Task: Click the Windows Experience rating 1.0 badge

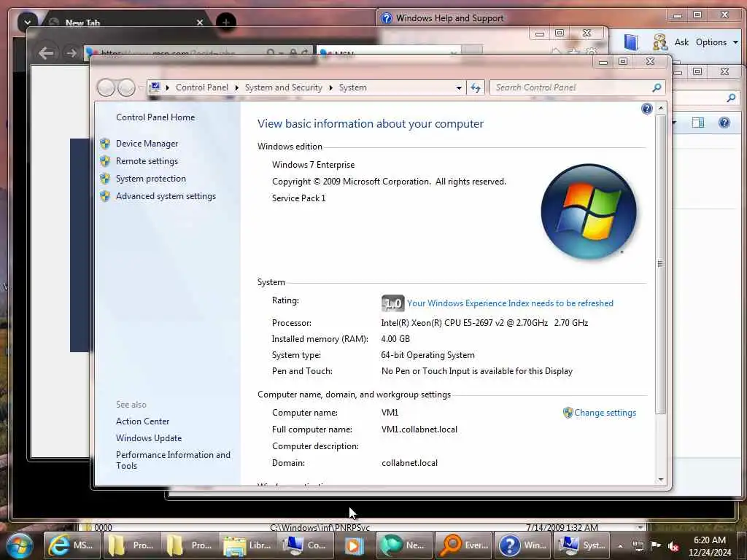Action: tap(392, 303)
